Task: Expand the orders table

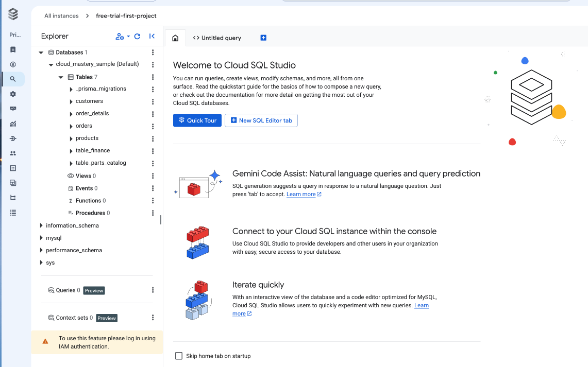Action: tap(71, 126)
